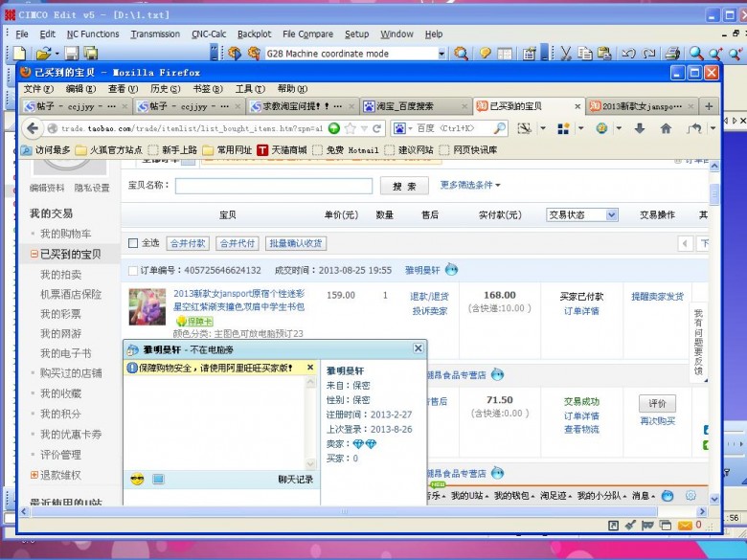Tick the 全选 select-all checkbox
747x560 pixels.
[133, 243]
